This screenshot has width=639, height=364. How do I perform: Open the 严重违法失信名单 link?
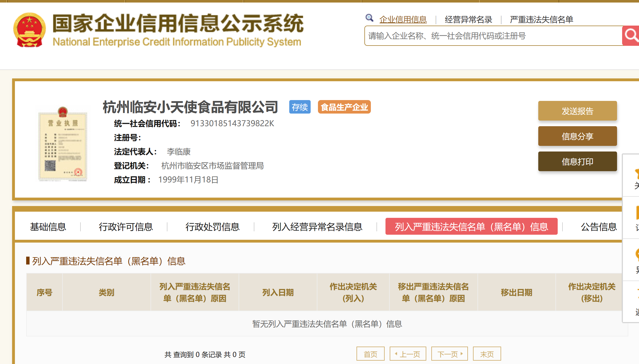542,19
